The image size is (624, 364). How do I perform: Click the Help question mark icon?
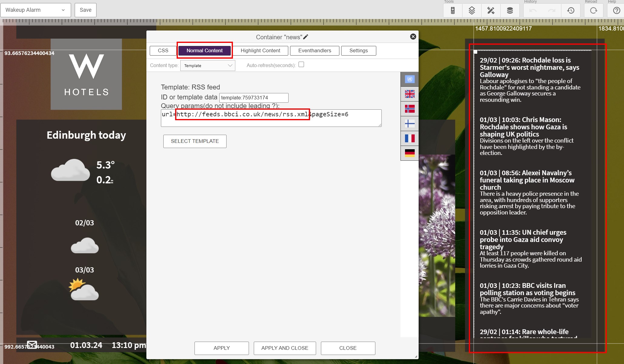click(x=617, y=10)
